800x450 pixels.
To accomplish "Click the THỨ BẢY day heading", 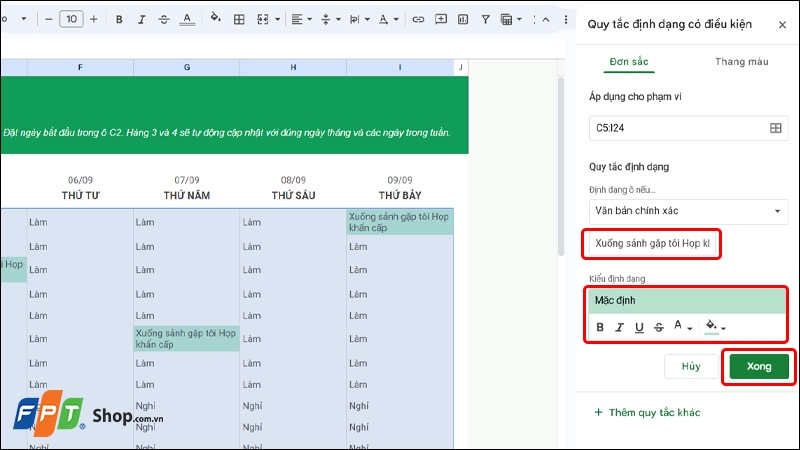I will coord(400,195).
